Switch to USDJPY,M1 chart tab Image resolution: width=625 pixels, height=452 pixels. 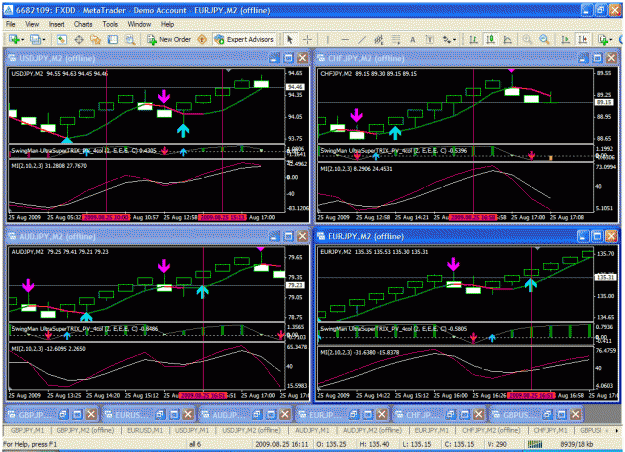tap(193, 430)
